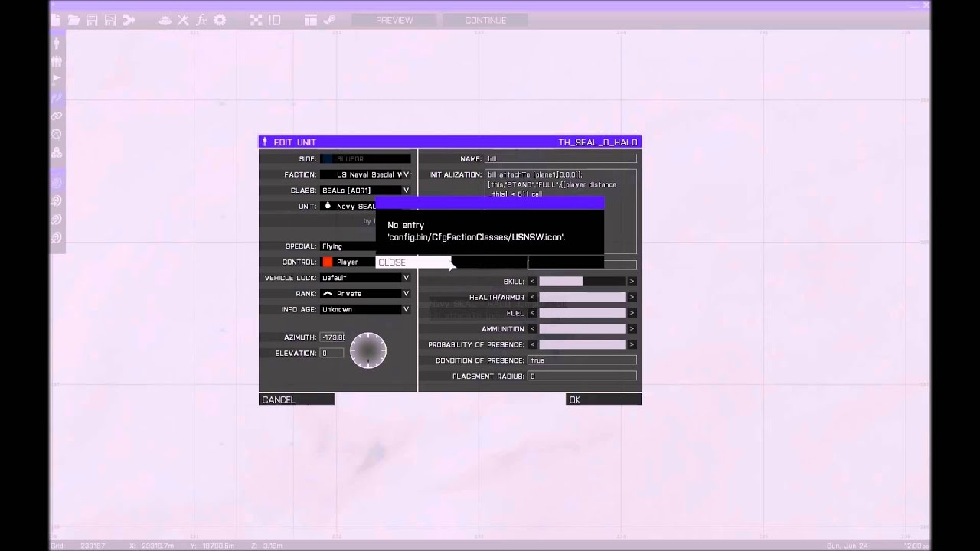
Task: Open the INFO AGE dropdown
Action: tap(365, 309)
